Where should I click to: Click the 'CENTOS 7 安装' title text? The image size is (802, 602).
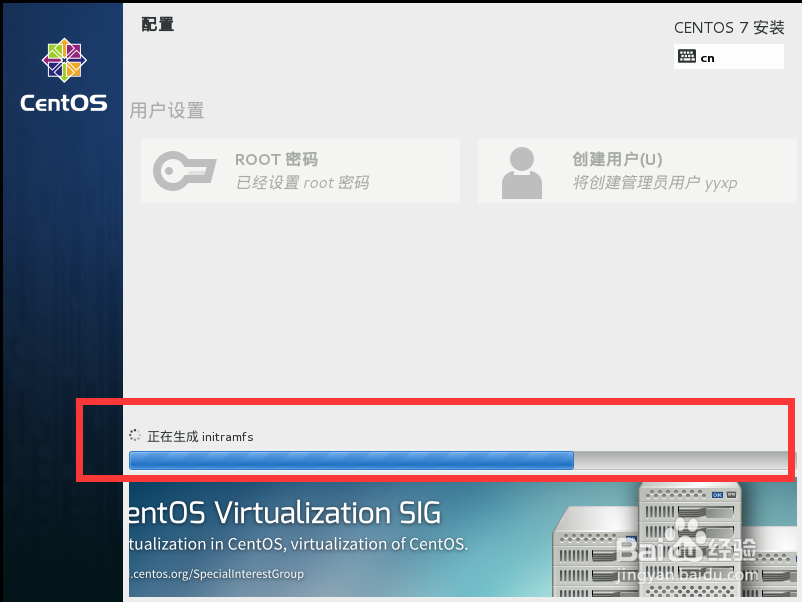click(729, 28)
